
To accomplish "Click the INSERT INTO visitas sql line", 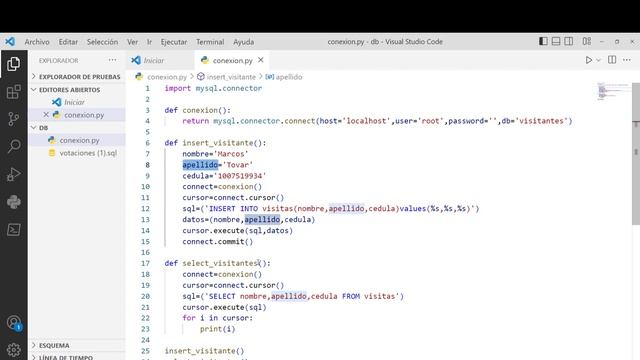I will pos(331,209).
